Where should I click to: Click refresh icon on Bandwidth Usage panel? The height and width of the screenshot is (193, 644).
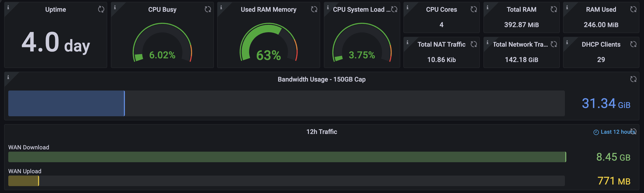(633, 79)
